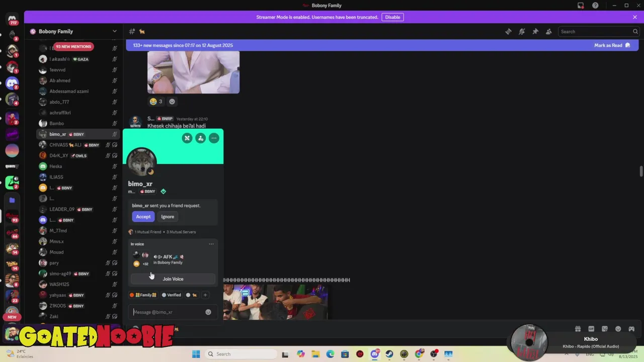Select member Bambo
Image resolution: width=644 pixels, height=362 pixels.
click(x=78, y=123)
